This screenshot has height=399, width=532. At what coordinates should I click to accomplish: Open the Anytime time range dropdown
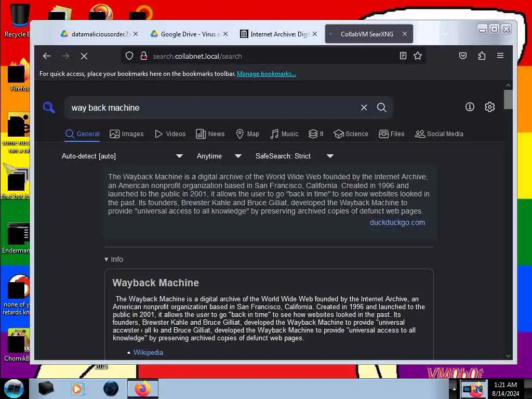point(219,156)
